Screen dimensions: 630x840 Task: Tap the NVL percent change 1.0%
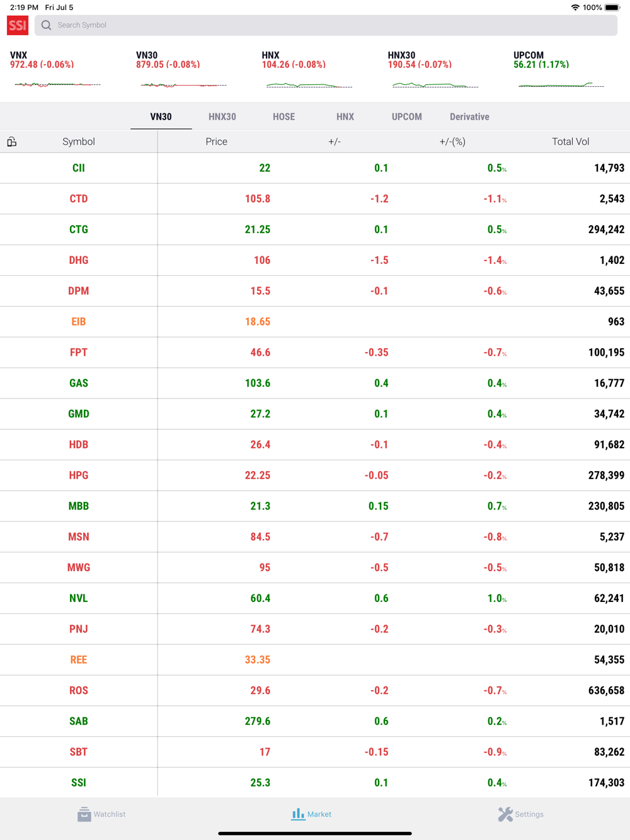(x=497, y=598)
